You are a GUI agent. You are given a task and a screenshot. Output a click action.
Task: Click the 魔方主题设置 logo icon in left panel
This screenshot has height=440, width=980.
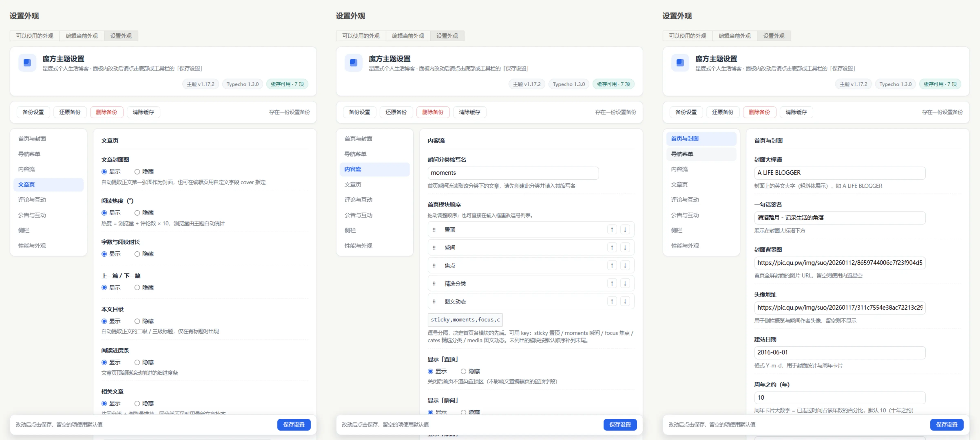click(27, 63)
